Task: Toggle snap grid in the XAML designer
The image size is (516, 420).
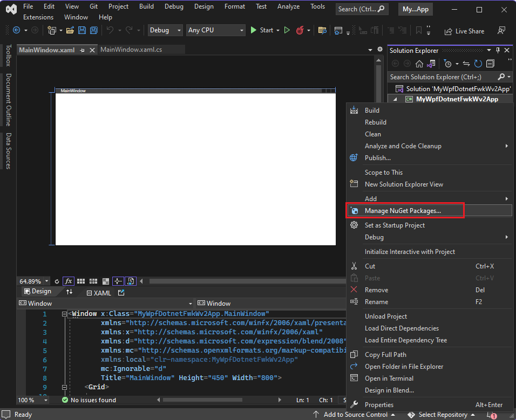Action: (80, 281)
